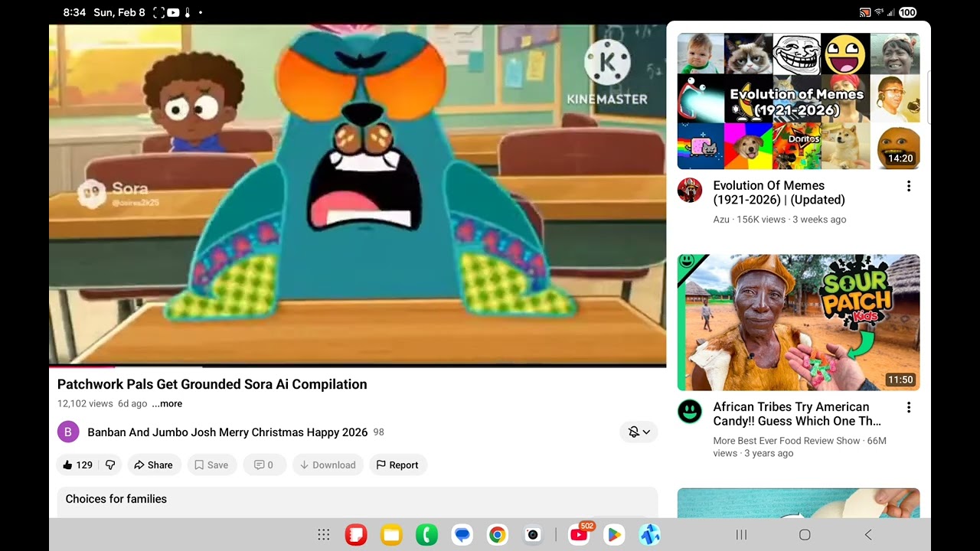Open notification bell dropdown for channel

tap(639, 432)
